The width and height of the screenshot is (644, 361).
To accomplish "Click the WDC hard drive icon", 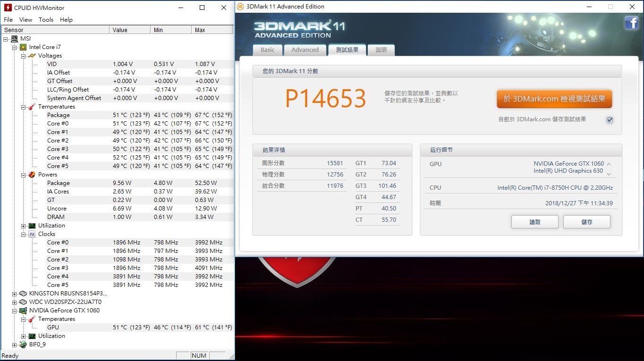I will point(23,302).
